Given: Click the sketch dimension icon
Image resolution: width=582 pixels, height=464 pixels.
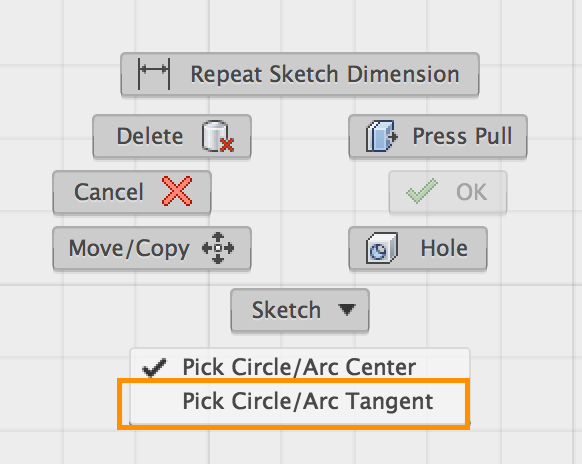Looking at the screenshot, I should (x=154, y=73).
